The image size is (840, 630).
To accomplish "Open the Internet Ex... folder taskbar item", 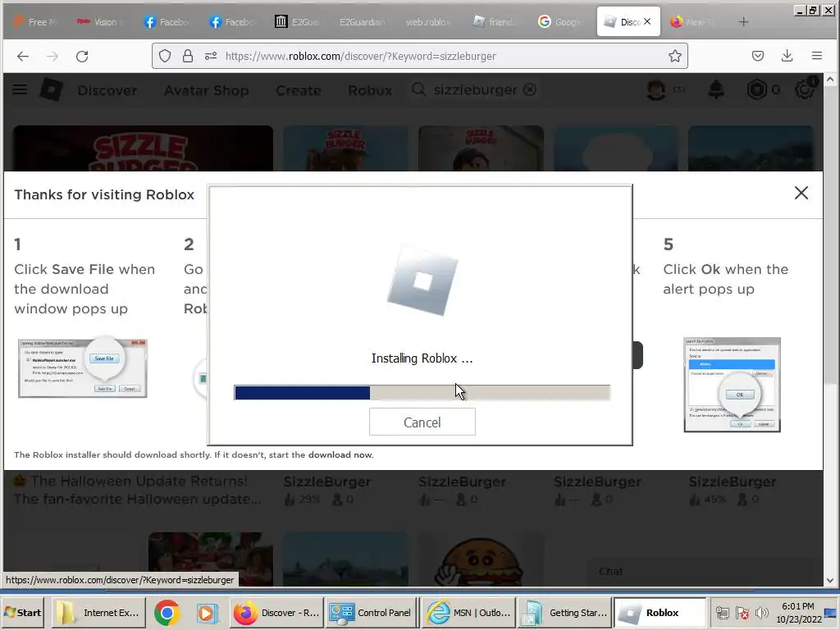I will click(x=98, y=613).
